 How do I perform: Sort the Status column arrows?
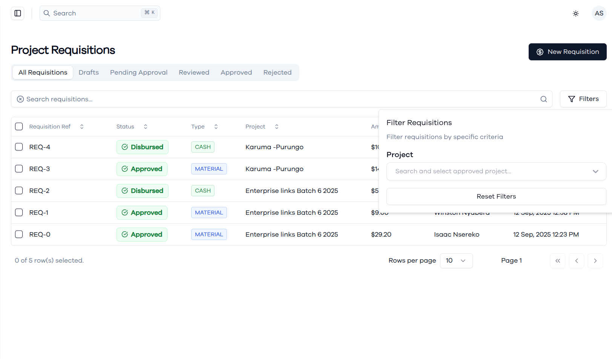(x=146, y=127)
